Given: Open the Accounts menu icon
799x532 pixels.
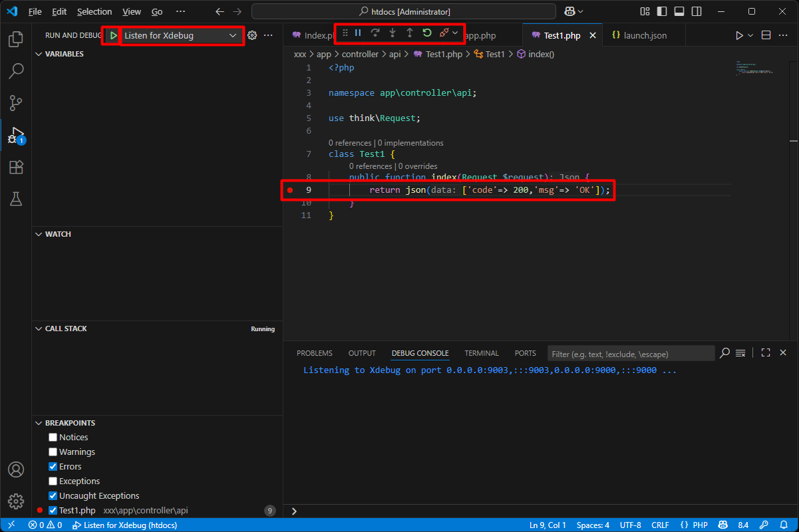Looking at the screenshot, I should [16, 469].
